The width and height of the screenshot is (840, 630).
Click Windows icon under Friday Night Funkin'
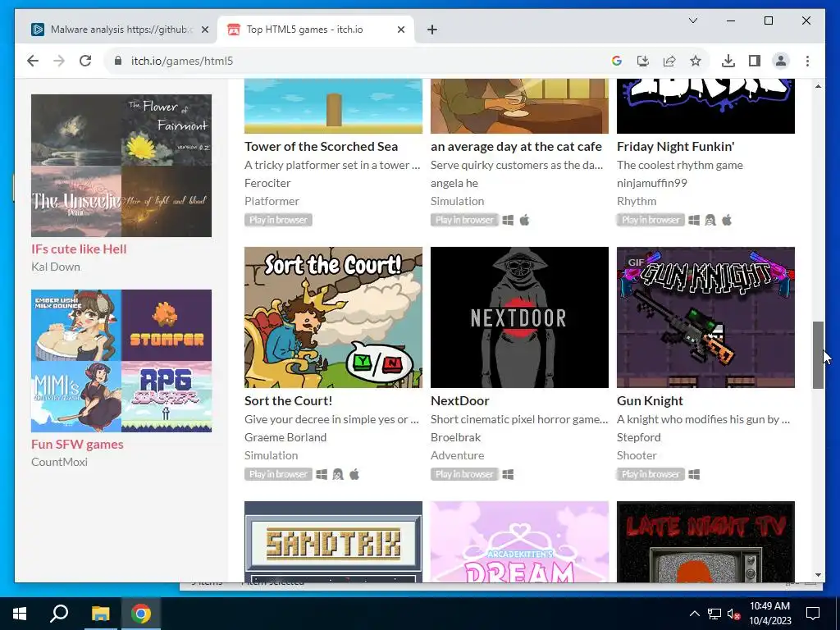(x=694, y=220)
